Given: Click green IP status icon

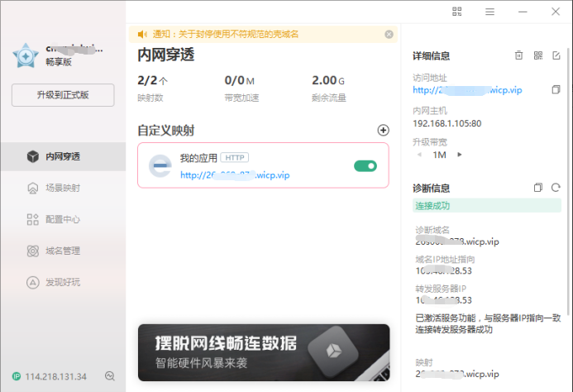Looking at the screenshot, I should click(x=17, y=376).
